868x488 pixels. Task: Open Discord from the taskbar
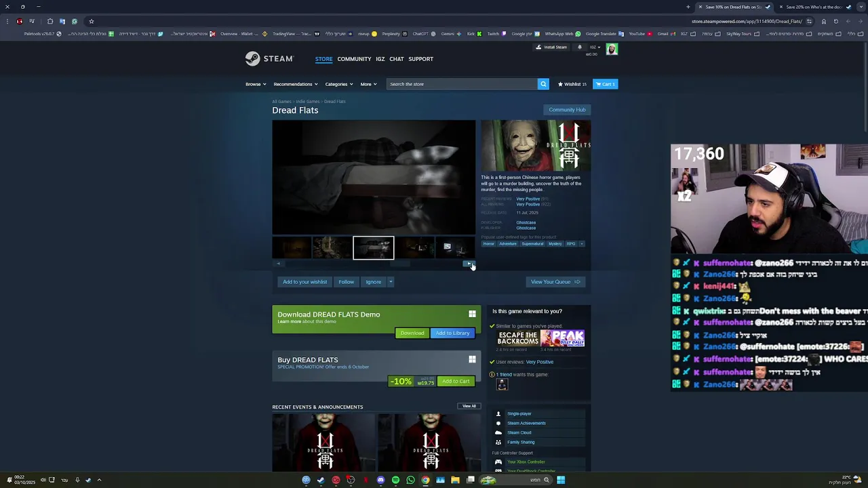(380, 480)
